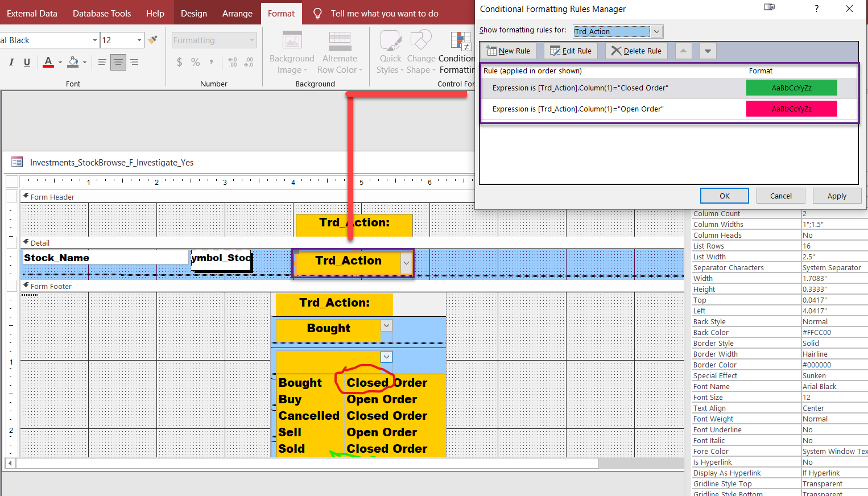Move the selected rule up
This screenshot has height=496, width=868.
[684, 51]
